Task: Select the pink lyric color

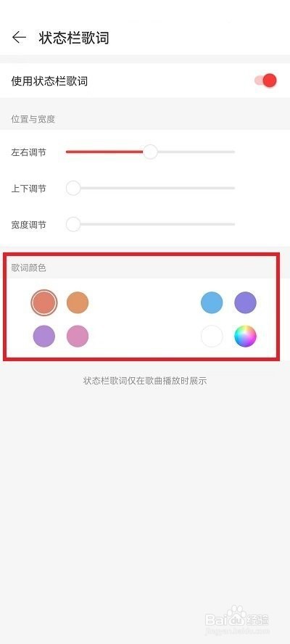Action: pos(78,337)
